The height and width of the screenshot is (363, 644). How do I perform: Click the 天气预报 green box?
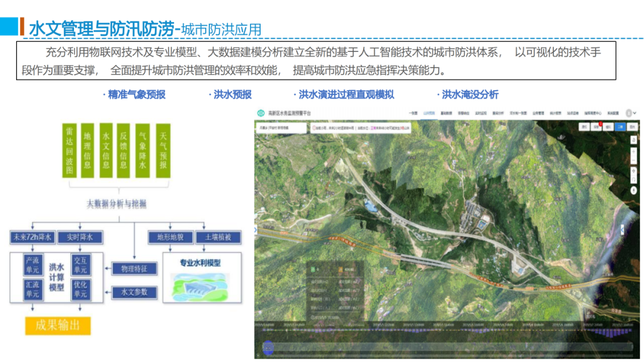pos(163,150)
